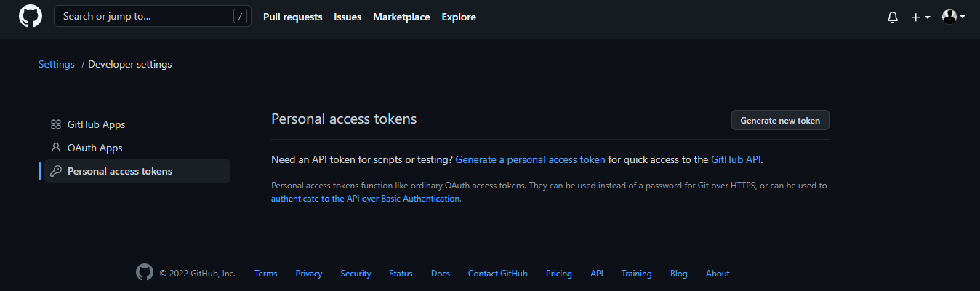Open Privacy in the footer

309,274
